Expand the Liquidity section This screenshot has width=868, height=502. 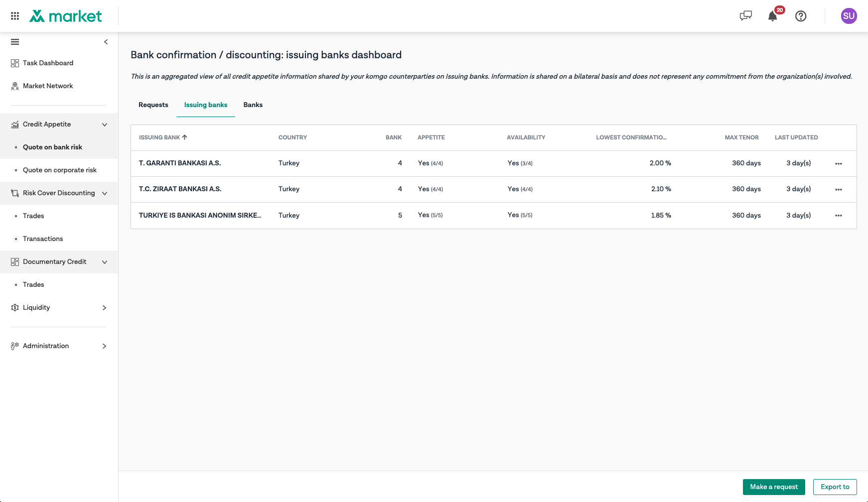point(104,308)
